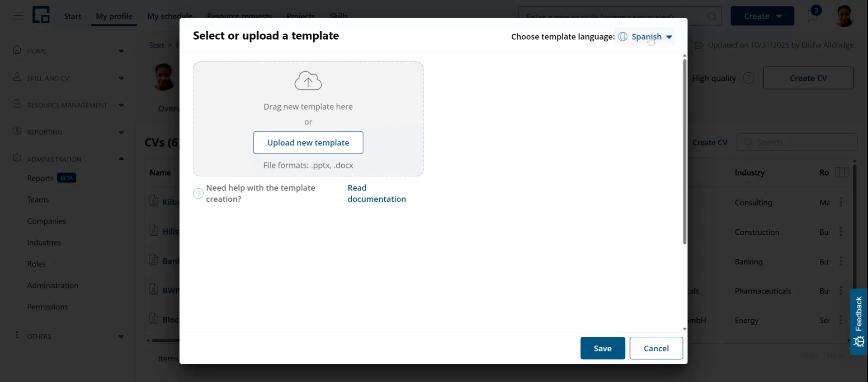Click the application logo icon
The image size is (868, 382).
pos(41,15)
